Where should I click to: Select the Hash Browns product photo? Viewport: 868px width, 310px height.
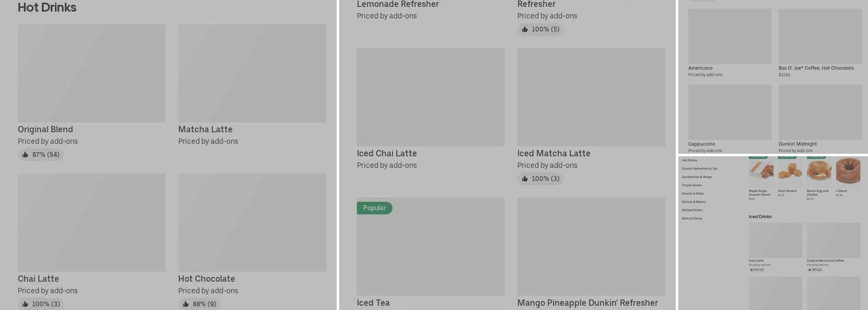click(x=790, y=170)
